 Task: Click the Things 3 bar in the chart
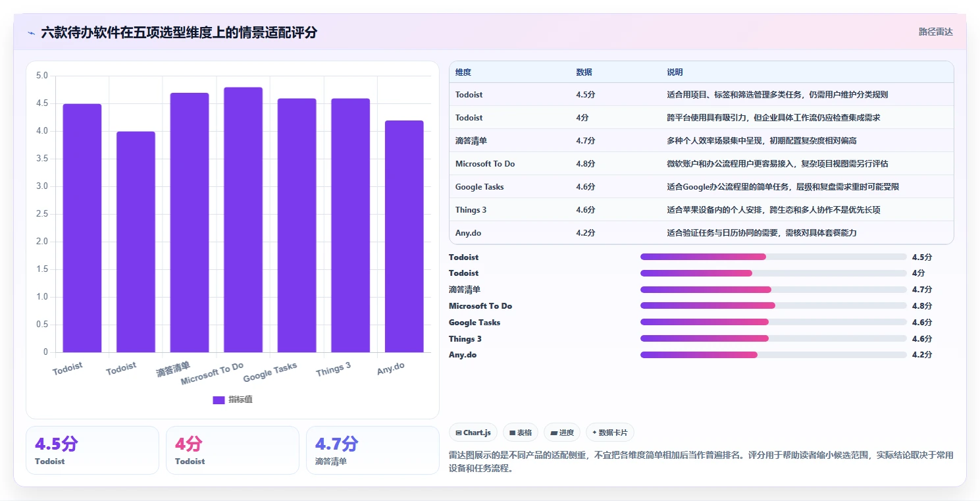click(350, 225)
